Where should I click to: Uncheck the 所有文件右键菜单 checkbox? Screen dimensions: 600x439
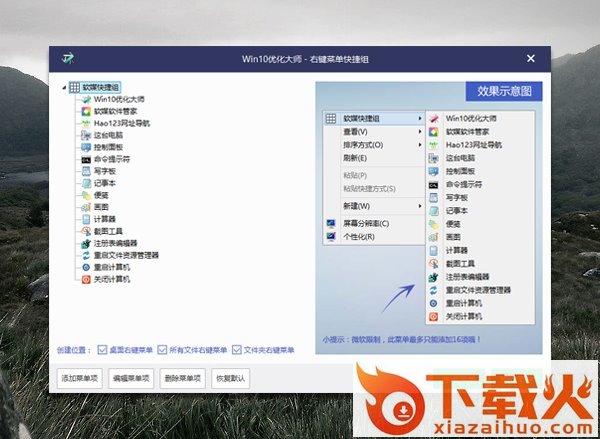pyautogui.click(x=162, y=350)
